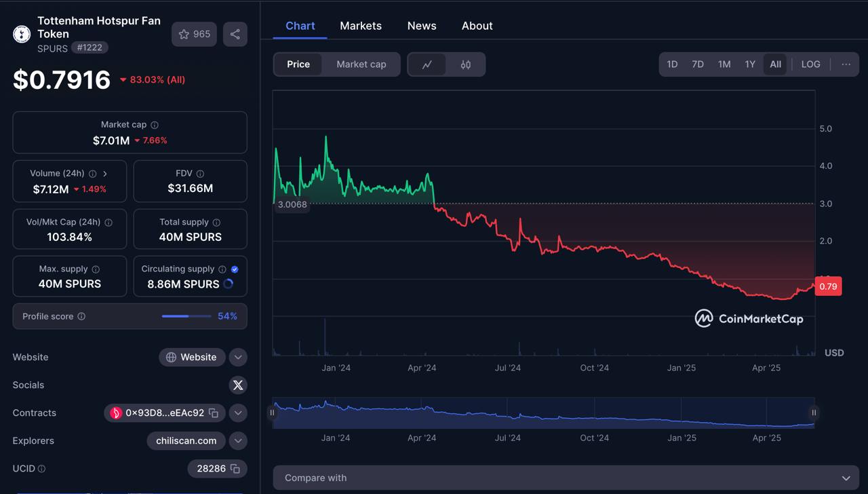The image size is (868, 494).
Task: Click Profile score info icon
Action: point(81,316)
